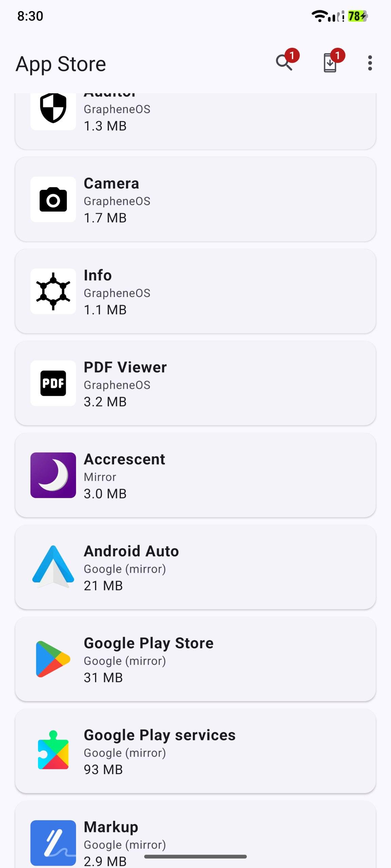The width and height of the screenshot is (391, 868).
Task: Tap the Markup app icon
Action: tap(53, 843)
